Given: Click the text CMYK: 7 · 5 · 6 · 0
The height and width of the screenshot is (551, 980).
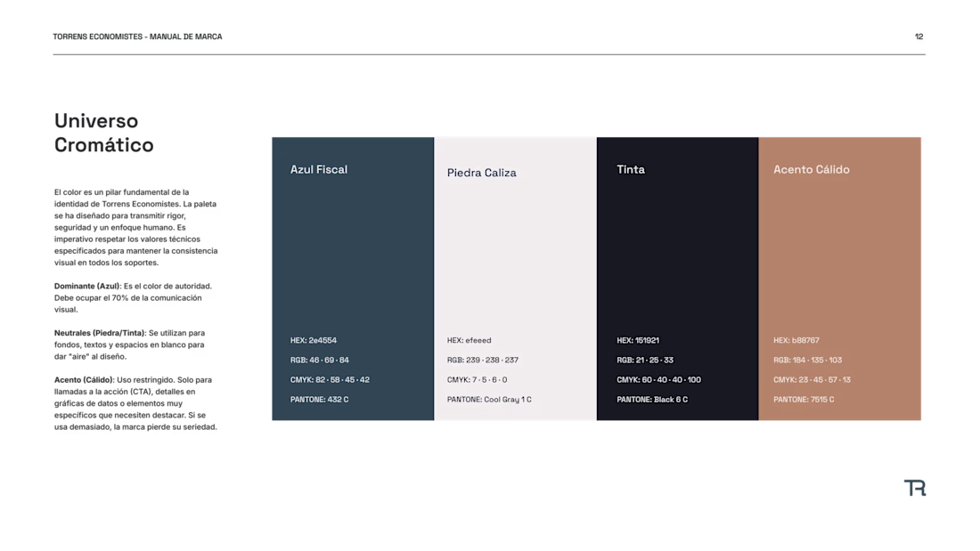Looking at the screenshot, I should tap(477, 380).
